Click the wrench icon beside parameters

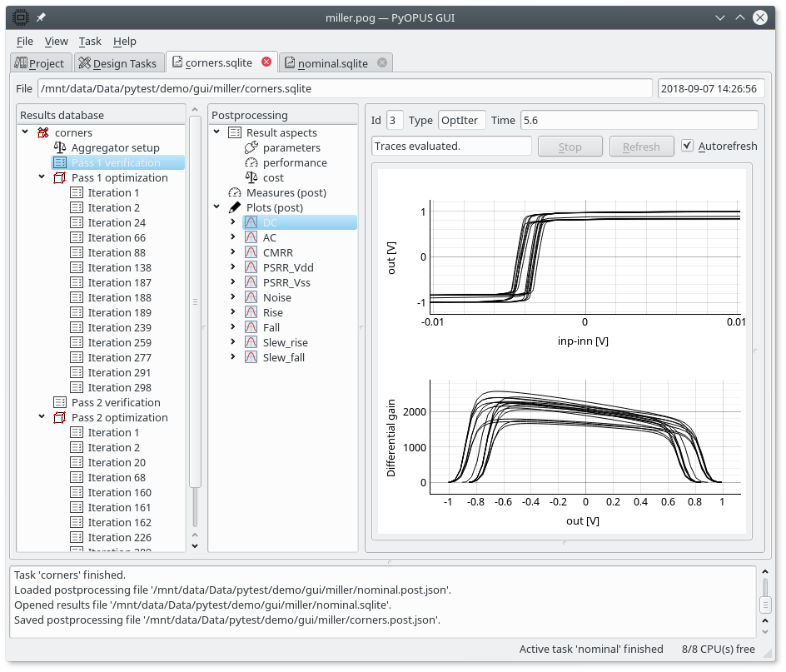point(251,147)
